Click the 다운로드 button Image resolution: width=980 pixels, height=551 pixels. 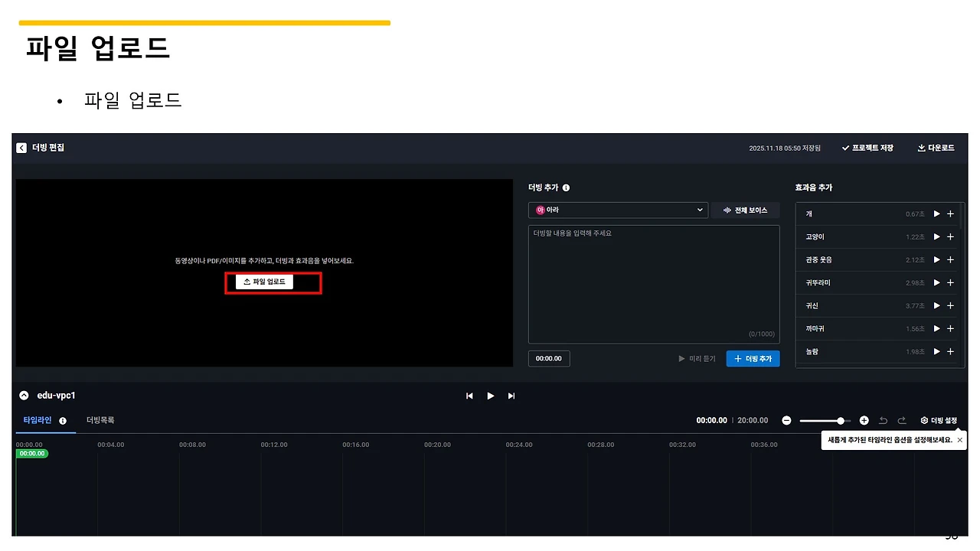[936, 148]
